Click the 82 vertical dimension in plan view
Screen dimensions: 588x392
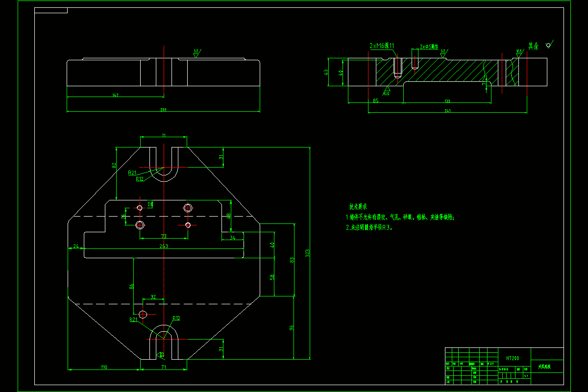[x=114, y=166]
